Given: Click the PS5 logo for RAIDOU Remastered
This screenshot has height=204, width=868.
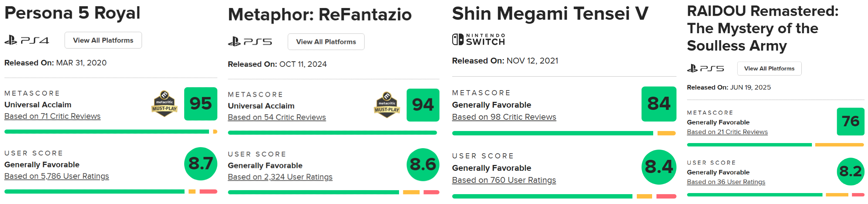Looking at the screenshot, I should 705,69.
